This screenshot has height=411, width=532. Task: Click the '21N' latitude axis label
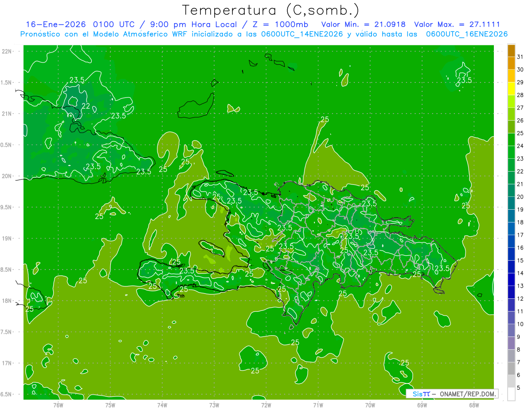coord(7,114)
